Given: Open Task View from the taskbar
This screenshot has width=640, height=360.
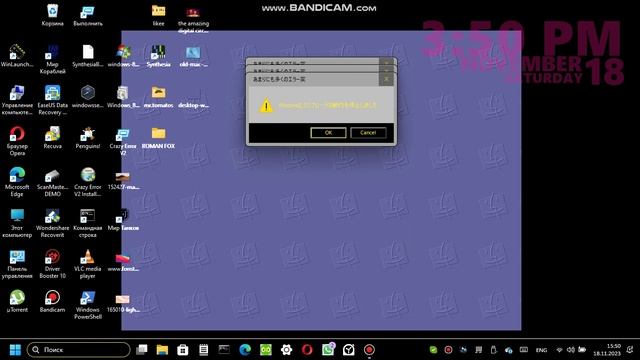Looking at the screenshot, I should [142, 350].
